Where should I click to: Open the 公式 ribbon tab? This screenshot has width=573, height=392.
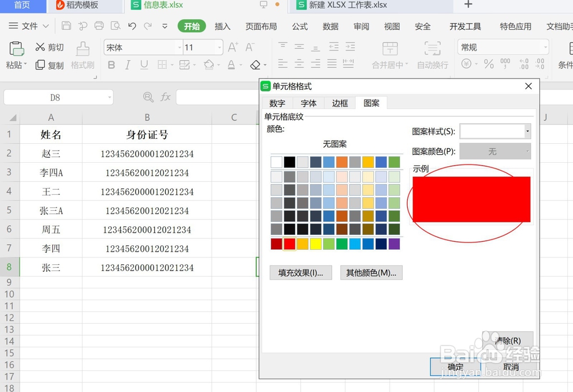[x=300, y=26]
